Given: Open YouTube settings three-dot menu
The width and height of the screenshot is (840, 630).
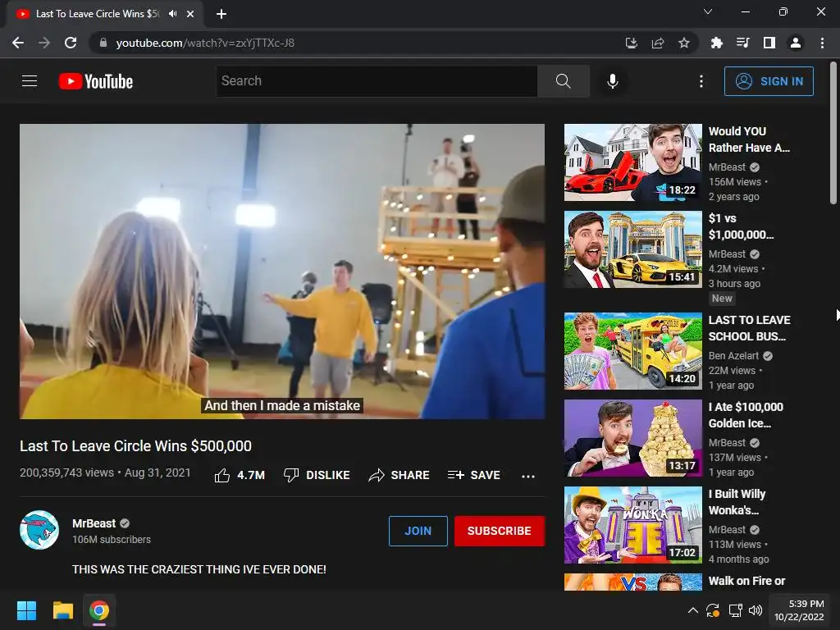Looking at the screenshot, I should point(701,81).
